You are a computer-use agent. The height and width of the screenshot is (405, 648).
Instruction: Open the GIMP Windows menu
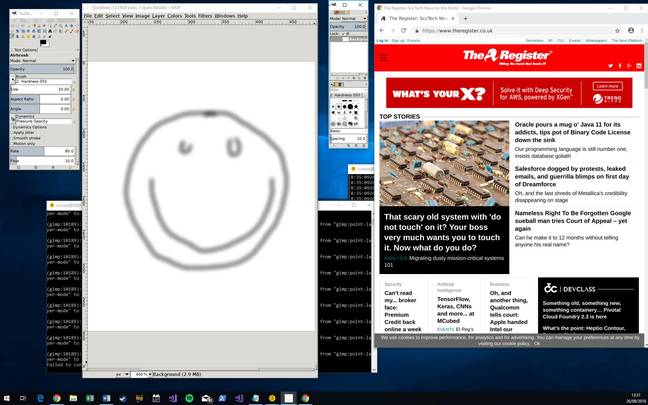[225, 16]
